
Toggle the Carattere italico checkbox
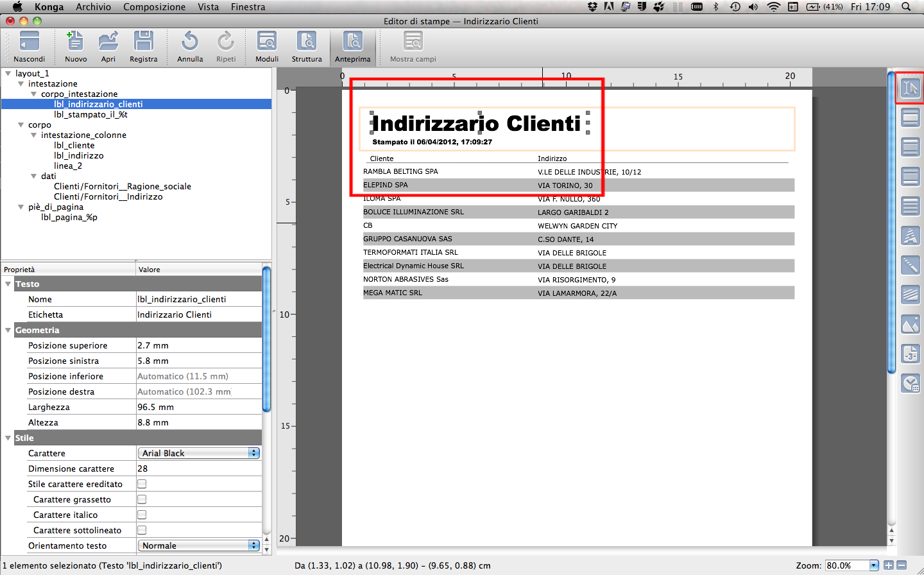pyautogui.click(x=142, y=515)
